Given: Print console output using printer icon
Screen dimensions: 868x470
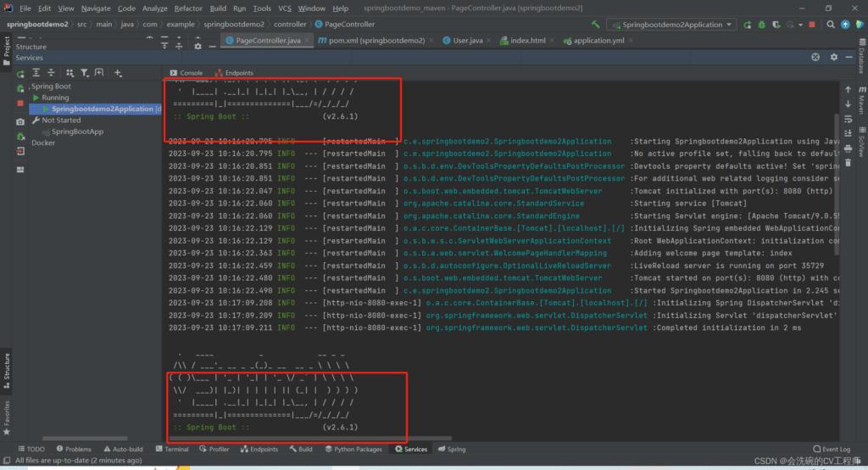Looking at the screenshot, I should point(849,148).
